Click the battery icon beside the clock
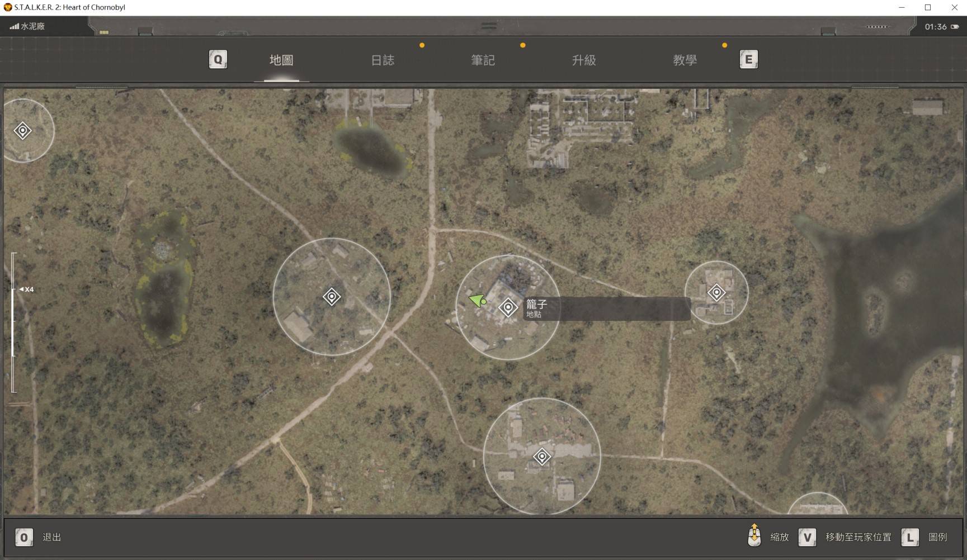 tap(955, 27)
